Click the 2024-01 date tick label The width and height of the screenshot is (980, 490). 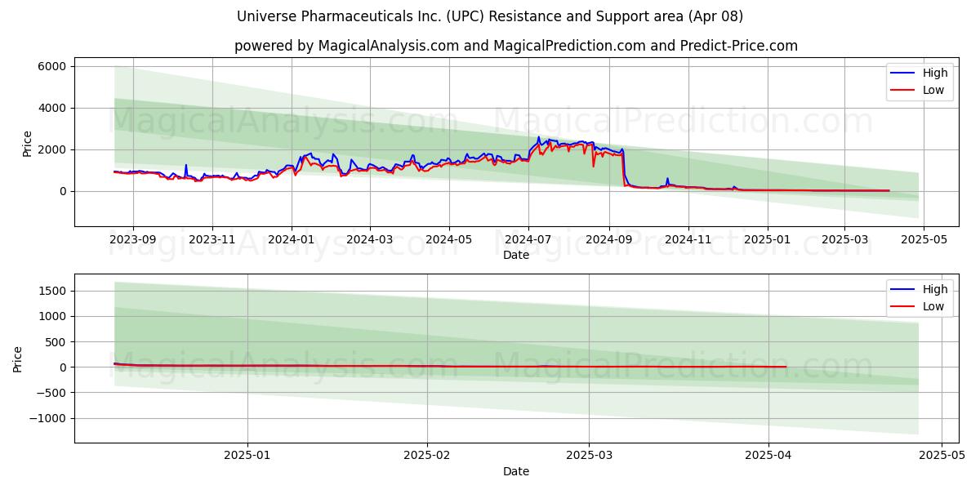(x=292, y=240)
